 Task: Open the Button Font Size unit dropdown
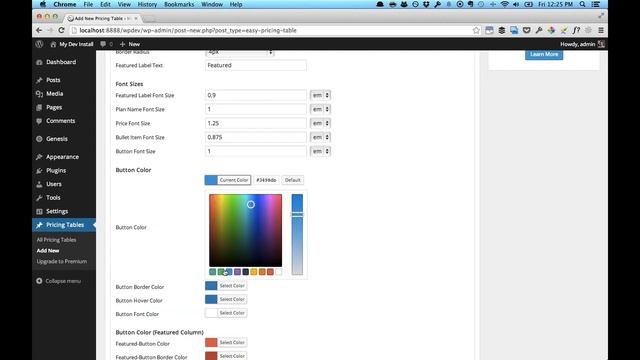[320, 151]
